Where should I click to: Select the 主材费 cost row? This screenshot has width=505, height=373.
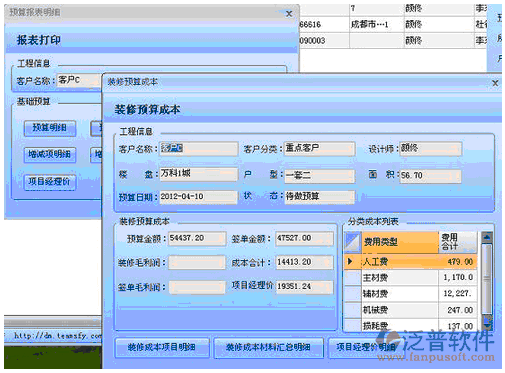point(411,277)
